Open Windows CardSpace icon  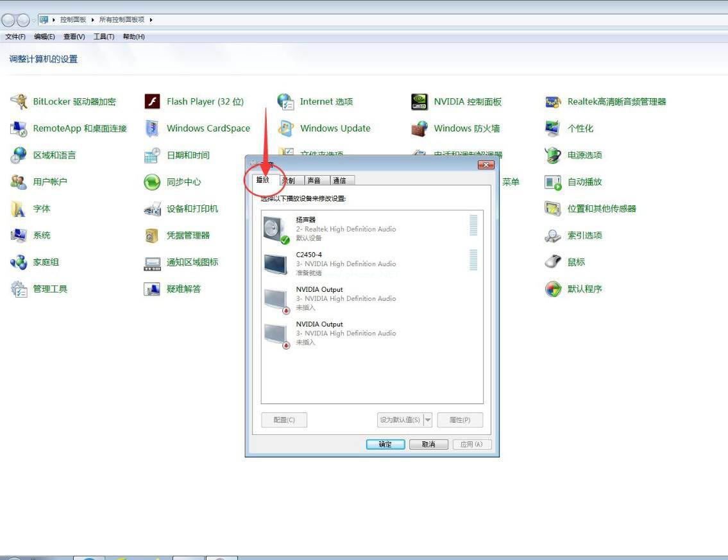[x=152, y=128]
